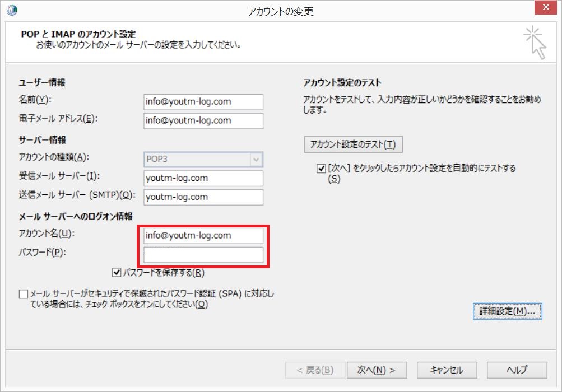The image size is (562, 392).
Task: Close the アカウントの変更 dialog
Action: pyautogui.click(x=546, y=7)
